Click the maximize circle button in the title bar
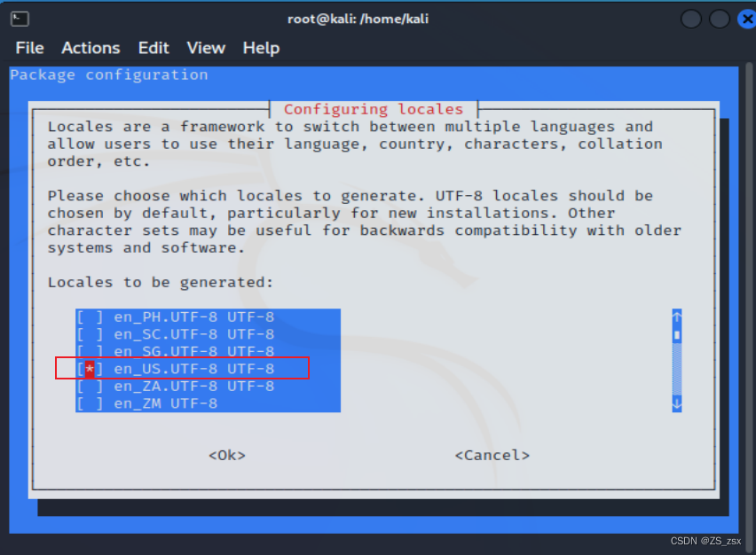This screenshot has height=555, width=756. click(x=720, y=20)
